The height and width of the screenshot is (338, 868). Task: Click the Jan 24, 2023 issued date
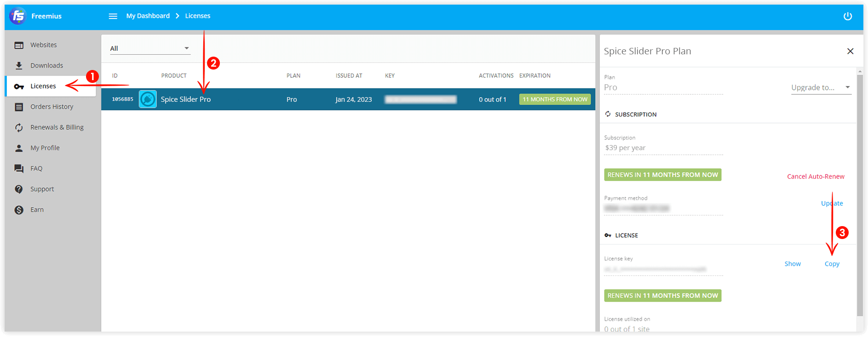tap(354, 99)
